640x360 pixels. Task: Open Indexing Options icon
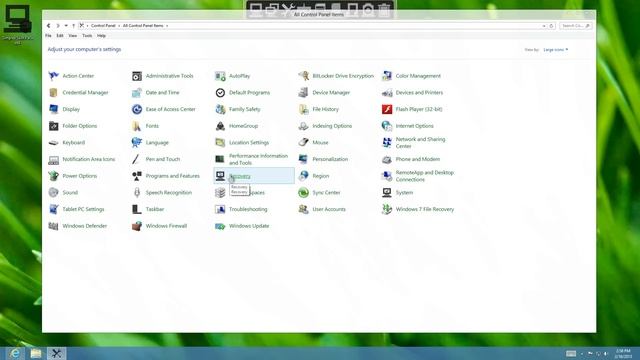click(x=303, y=126)
